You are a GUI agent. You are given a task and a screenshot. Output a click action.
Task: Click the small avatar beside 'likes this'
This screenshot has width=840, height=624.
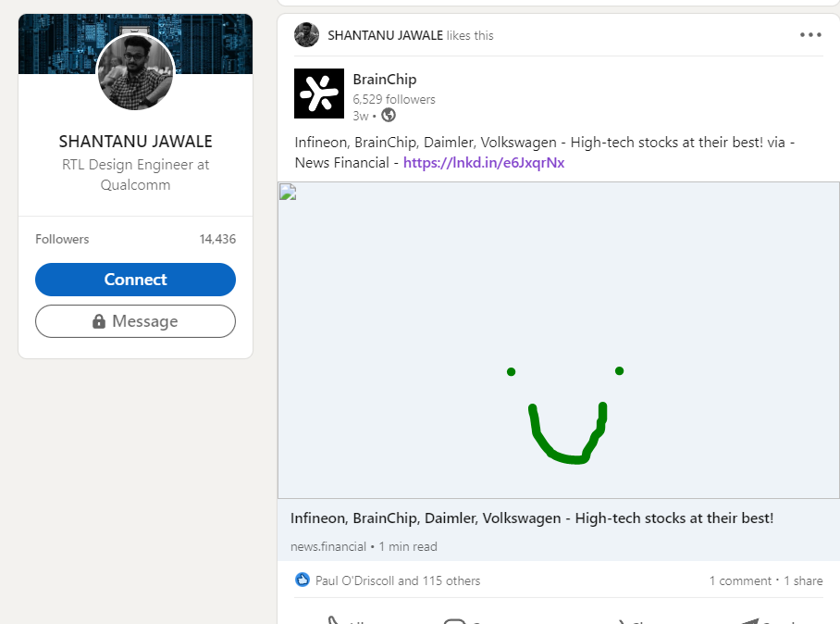tap(306, 35)
